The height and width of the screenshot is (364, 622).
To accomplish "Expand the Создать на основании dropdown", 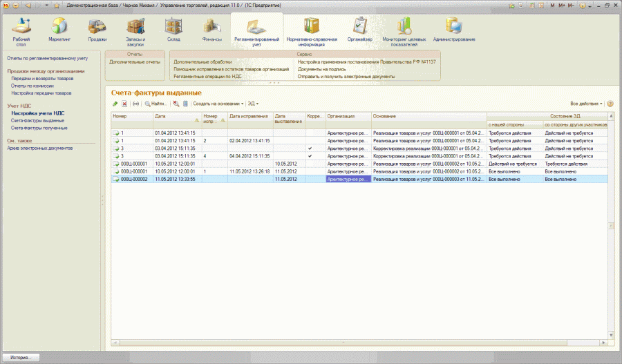I will [218, 104].
